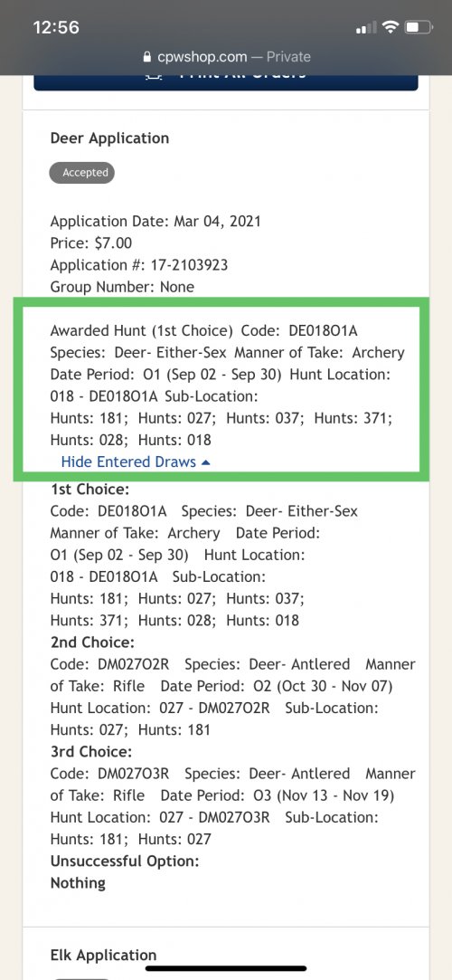Tap the 12:56 clock in status bar
The width and height of the screenshot is (452, 980).
[55, 27]
